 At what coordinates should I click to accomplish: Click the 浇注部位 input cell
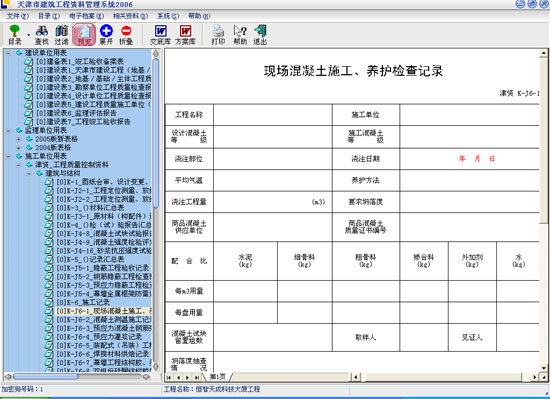click(273, 159)
